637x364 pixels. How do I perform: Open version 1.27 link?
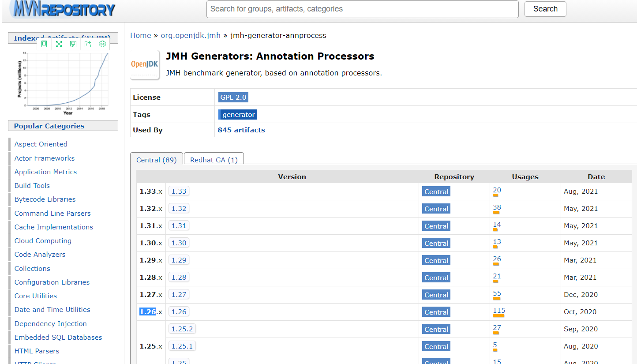tap(179, 294)
